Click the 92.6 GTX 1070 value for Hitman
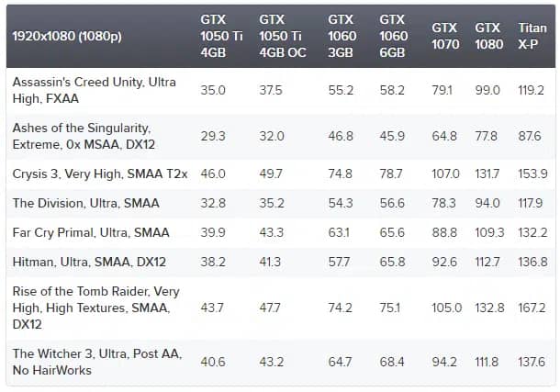 tap(444, 262)
